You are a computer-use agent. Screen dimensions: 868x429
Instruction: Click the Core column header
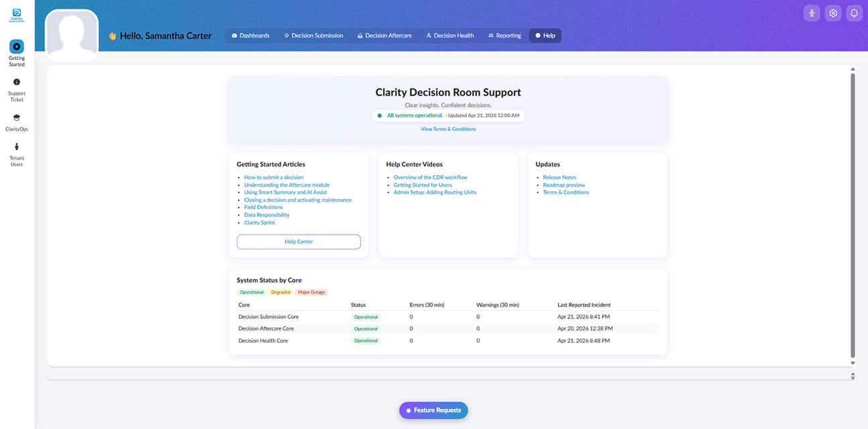pyautogui.click(x=244, y=305)
